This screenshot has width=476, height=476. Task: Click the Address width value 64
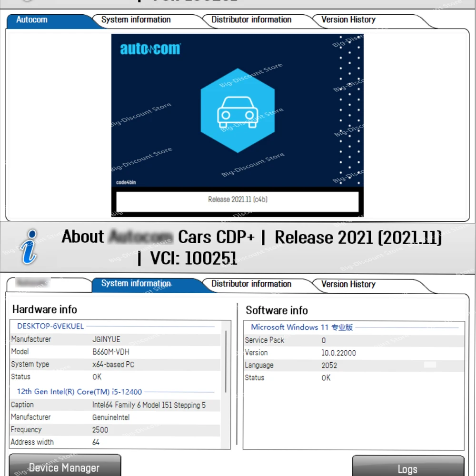tap(96, 442)
